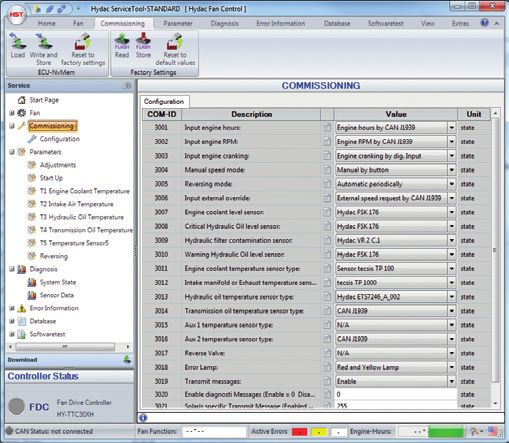Click the System State diagnosis icon
This screenshot has width=509, height=443.
(32, 282)
